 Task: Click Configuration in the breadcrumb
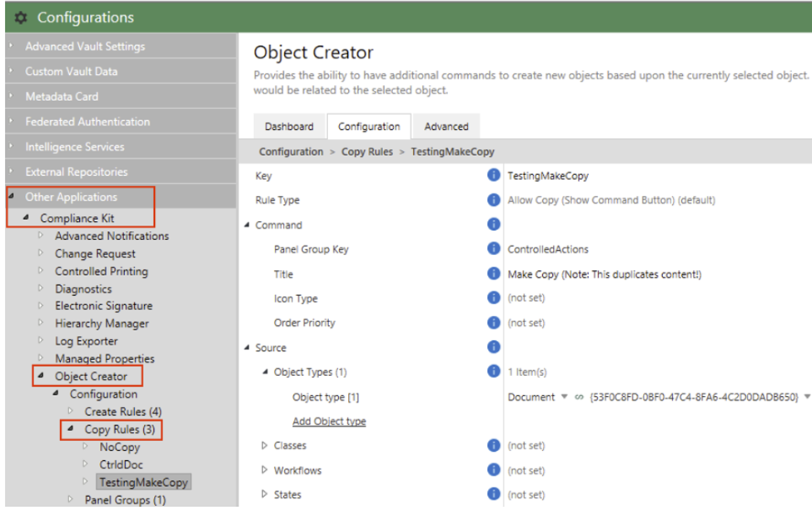pyautogui.click(x=291, y=152)
